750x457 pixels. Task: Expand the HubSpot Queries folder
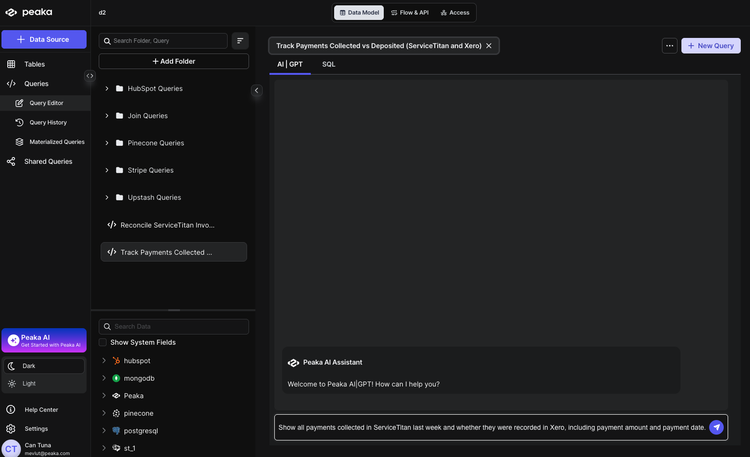pyautogui.click(x=107, y=89)
